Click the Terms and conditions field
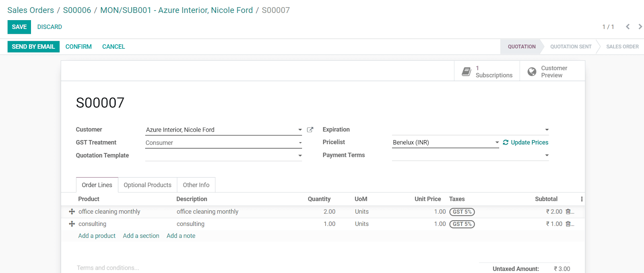Image resolution: width=644 pixels, height=273 pixels. coord(108,268)
